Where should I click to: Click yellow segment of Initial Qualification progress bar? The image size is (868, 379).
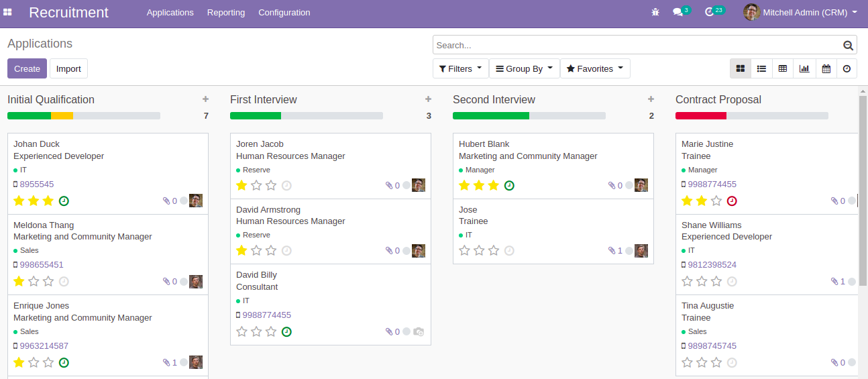62,115
